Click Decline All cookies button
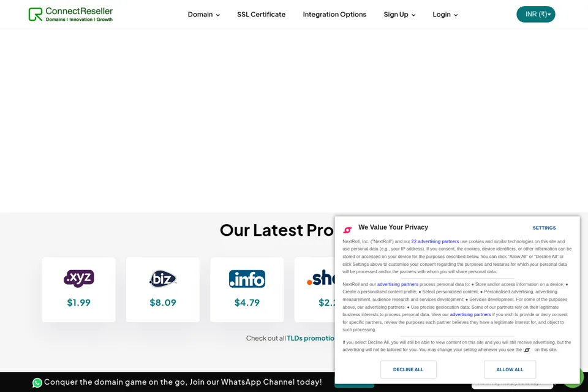Viewport: 588px width, 392px height. coord(408,369)
